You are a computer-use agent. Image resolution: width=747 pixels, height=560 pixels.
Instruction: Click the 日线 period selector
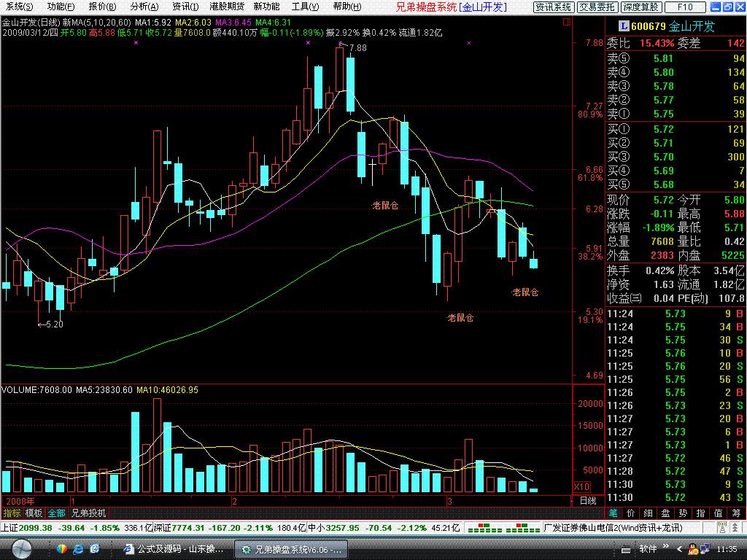(x=588, y=500)
